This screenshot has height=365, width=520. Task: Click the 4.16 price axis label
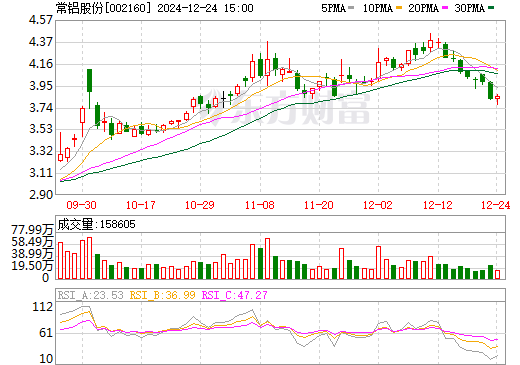(x=41, y=64)
